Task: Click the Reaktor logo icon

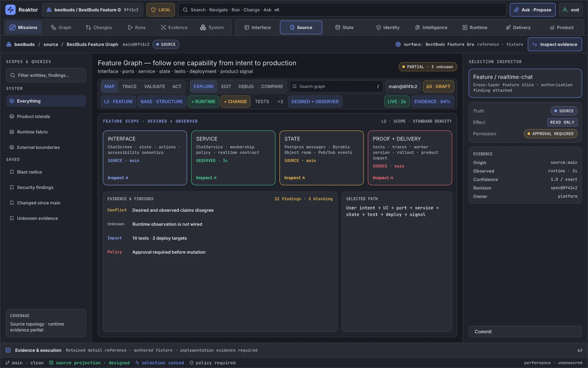Action: (10, 10)
